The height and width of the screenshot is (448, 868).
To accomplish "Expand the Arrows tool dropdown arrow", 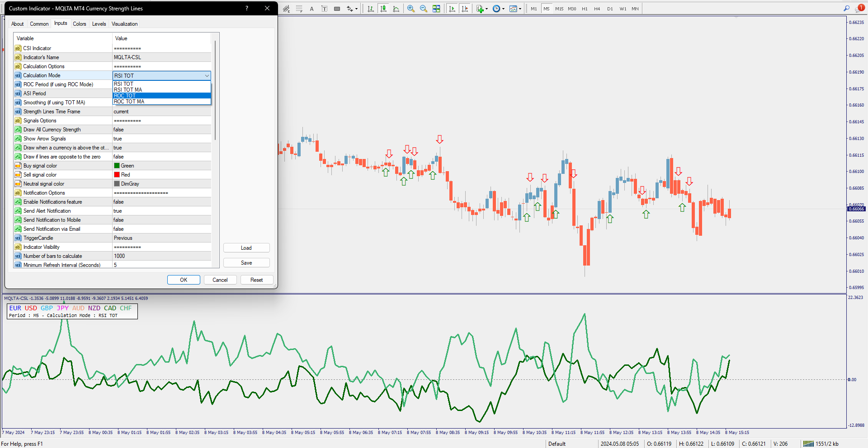I will point(356,9).
